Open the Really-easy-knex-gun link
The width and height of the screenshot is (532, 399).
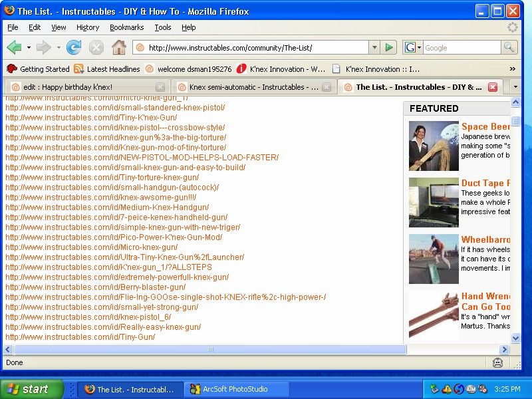[x=103, y=327]
